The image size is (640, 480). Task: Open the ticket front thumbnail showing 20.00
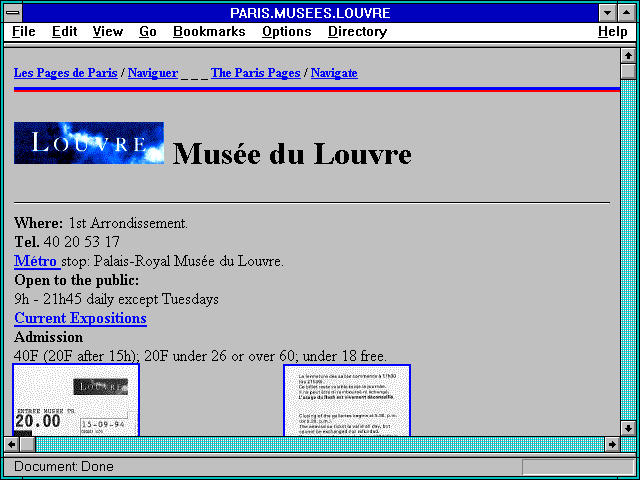point(76,400)
